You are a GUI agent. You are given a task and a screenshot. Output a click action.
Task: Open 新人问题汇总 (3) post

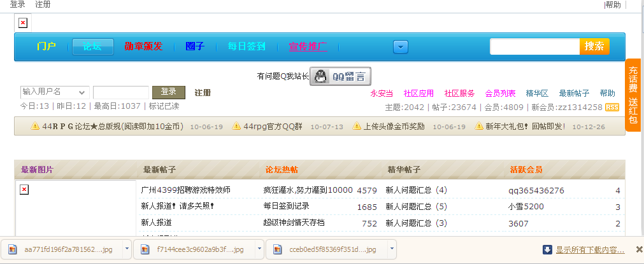[x=416, y=223]
